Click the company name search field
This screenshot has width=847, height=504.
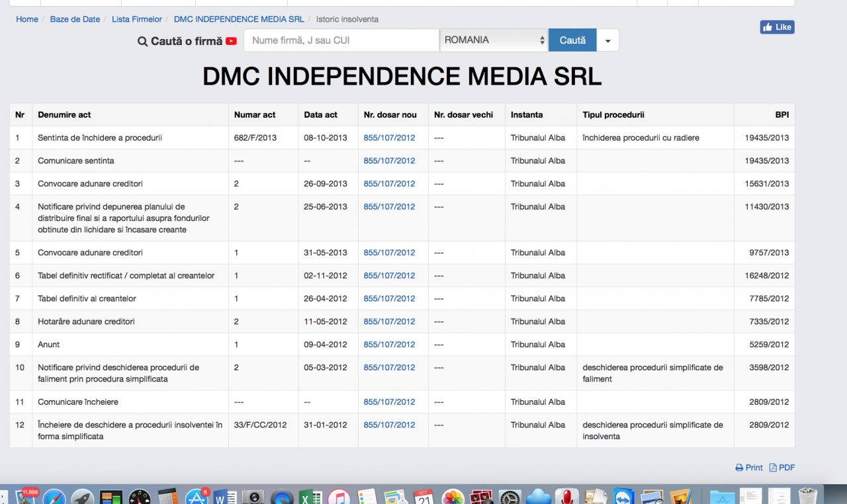coord(341,40)
